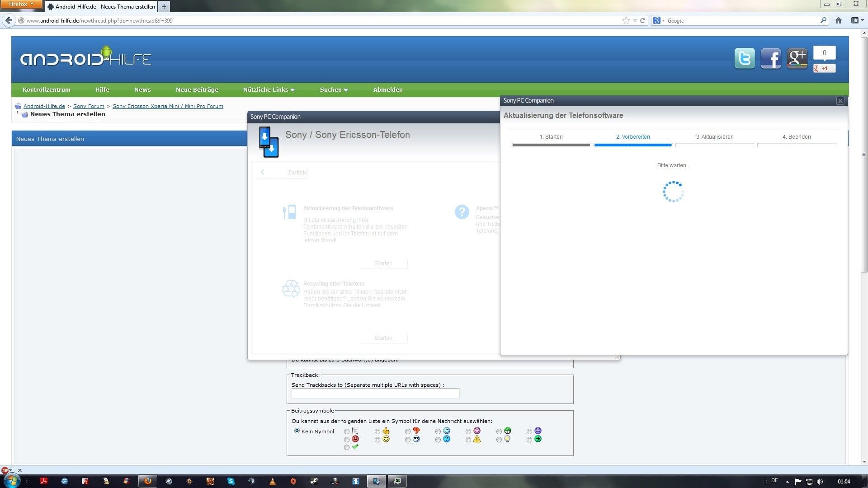This screenshot has height=488, width=868.
Task: Open the Facebook icon in site header
Action: coord(771,58)
